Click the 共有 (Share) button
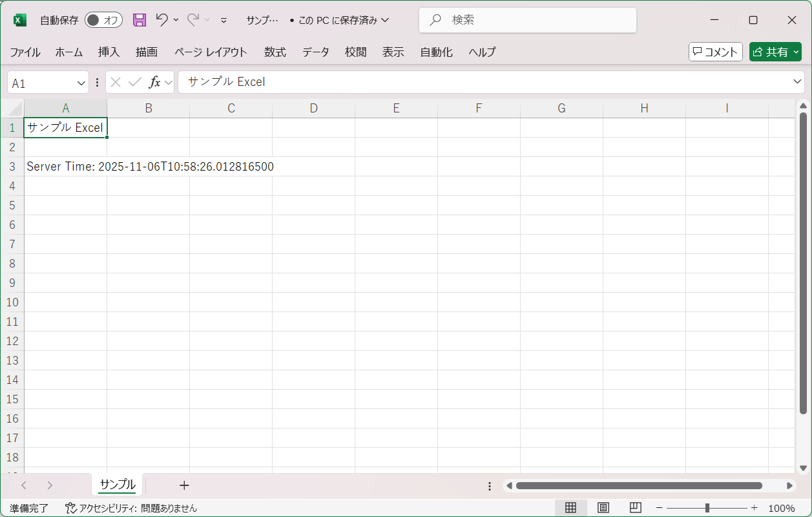This screenshot has height=517, width=812. tap(775, 52)
